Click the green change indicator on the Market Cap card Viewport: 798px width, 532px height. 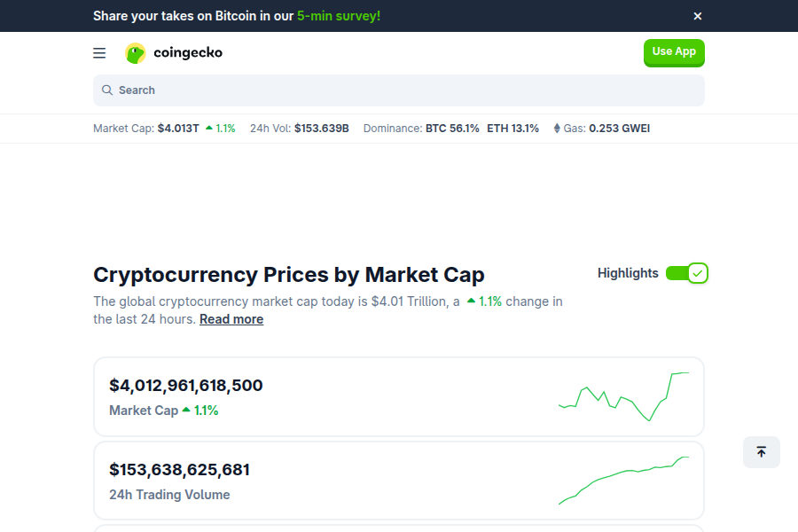[x=201, y=410]
